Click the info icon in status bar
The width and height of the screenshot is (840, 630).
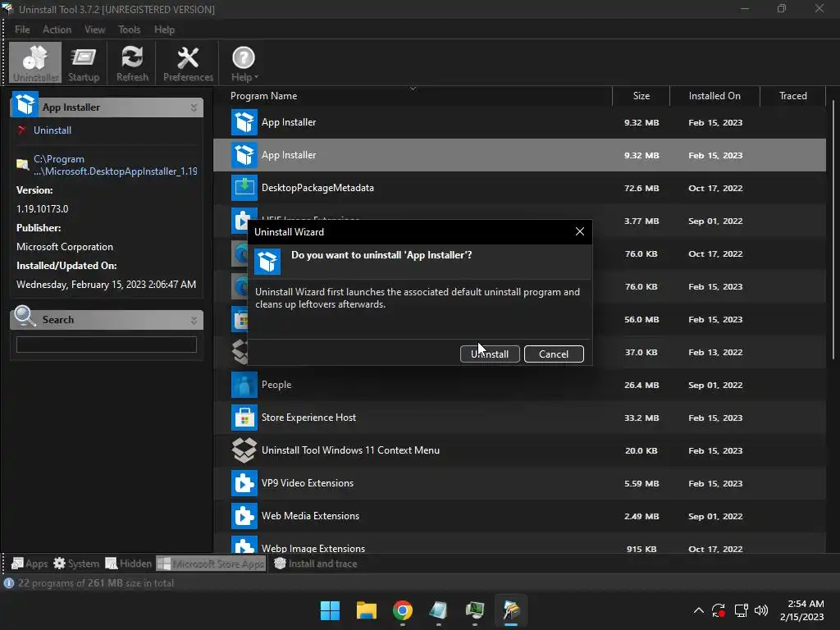[8, 583]
